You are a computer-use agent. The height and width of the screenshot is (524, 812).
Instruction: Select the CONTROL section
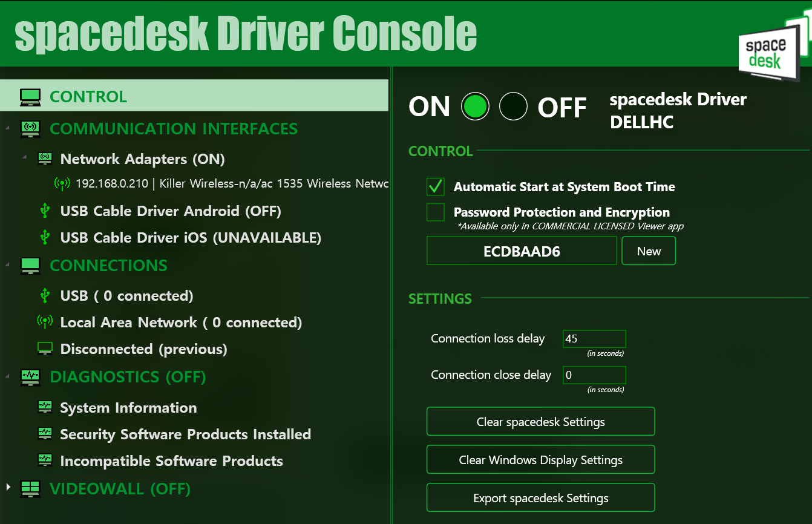pos(194,96)
